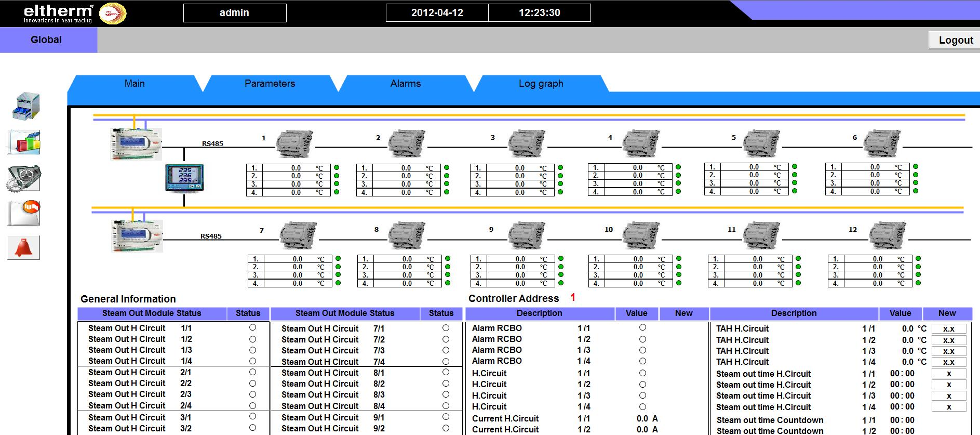Open the bar chart sidebar icon

tap(24, 142)
